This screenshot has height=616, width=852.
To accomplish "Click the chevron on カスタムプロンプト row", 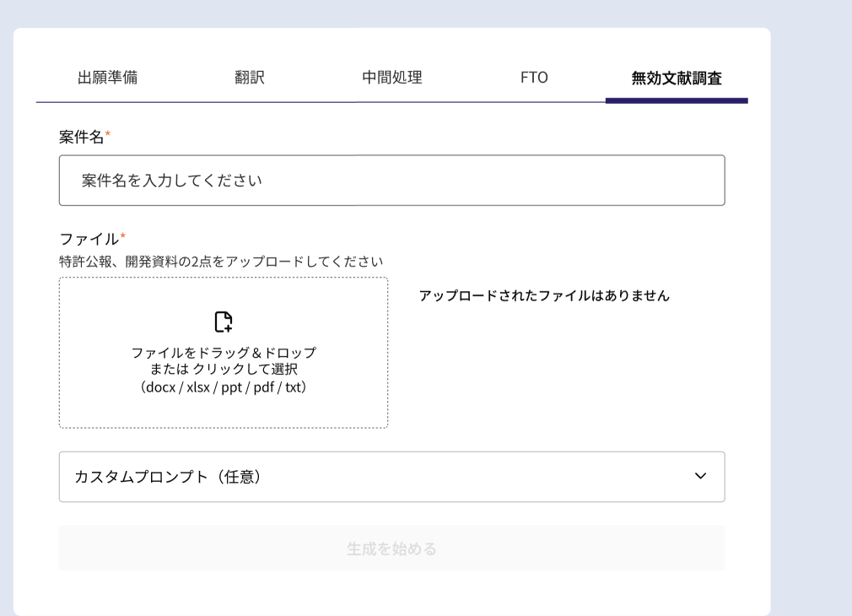I will (700, 476).
